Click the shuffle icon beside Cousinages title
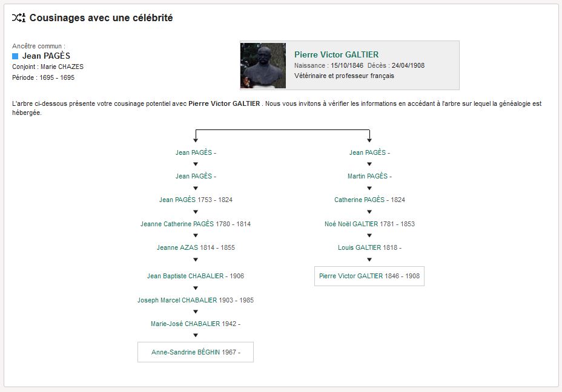Viewport: 562px width, 392px height. coord(19,18)
